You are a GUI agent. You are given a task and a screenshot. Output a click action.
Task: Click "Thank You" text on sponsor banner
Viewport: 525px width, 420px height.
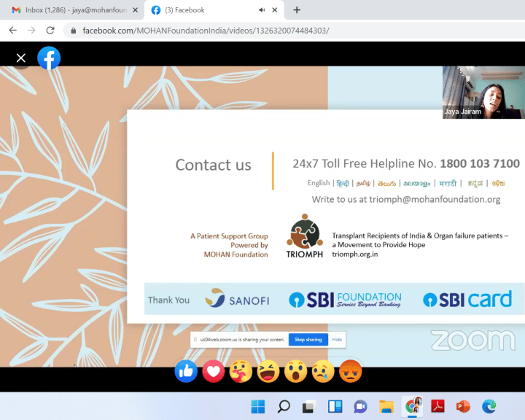(x=168, y=300)
